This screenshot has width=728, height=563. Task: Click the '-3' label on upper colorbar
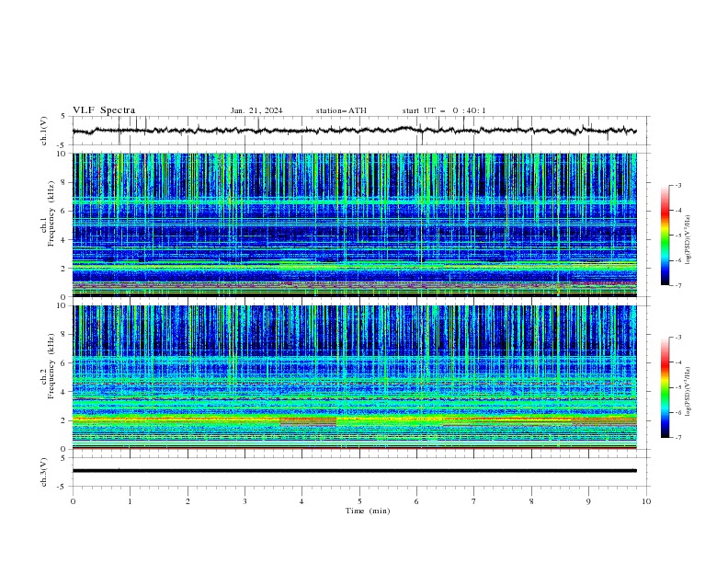[677, 185]
